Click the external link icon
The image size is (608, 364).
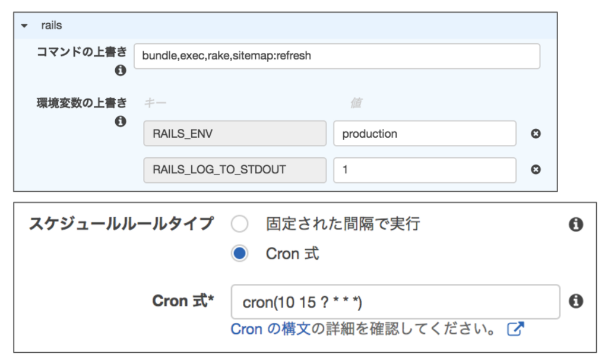click(515, 329)
